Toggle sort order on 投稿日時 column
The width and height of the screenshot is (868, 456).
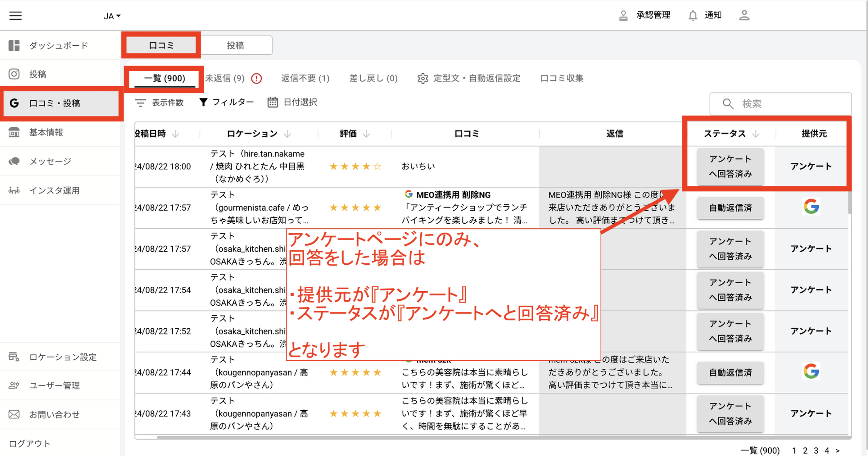tap(175, 134)
